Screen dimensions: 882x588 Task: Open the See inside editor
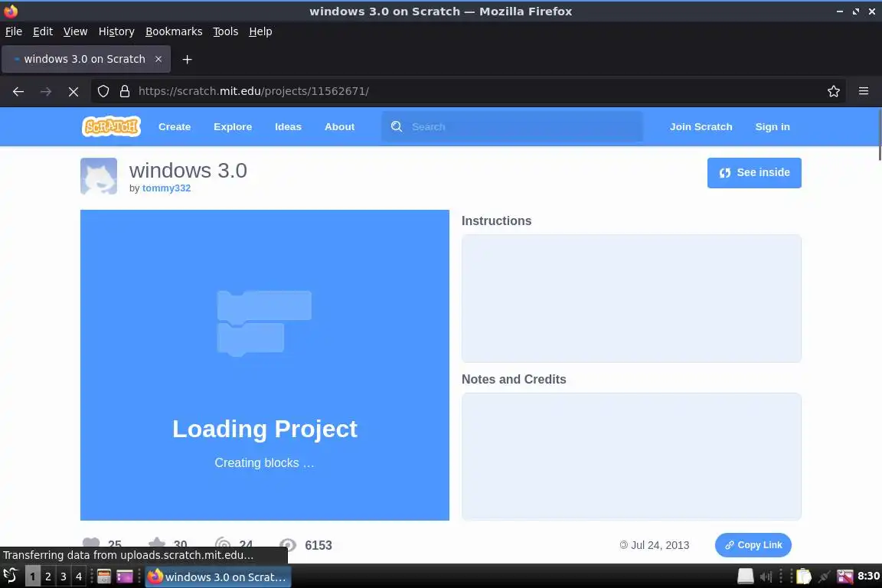(754, 173)
